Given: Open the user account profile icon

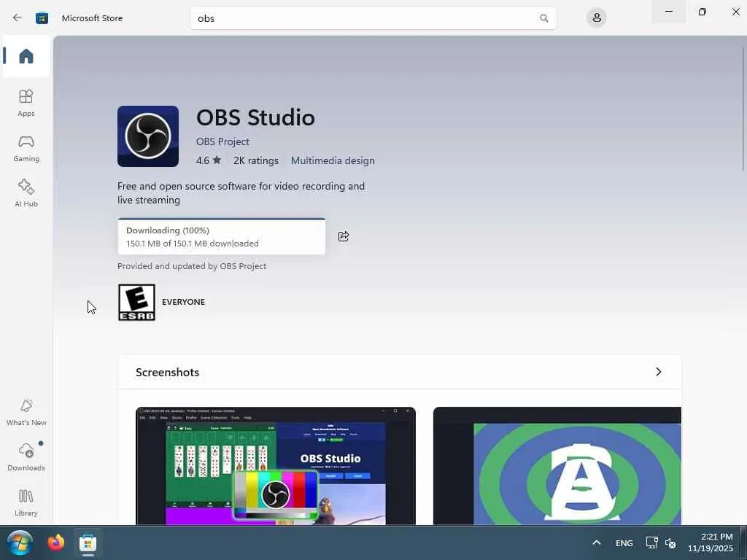Looking at the screenshot, I should 596,18.
